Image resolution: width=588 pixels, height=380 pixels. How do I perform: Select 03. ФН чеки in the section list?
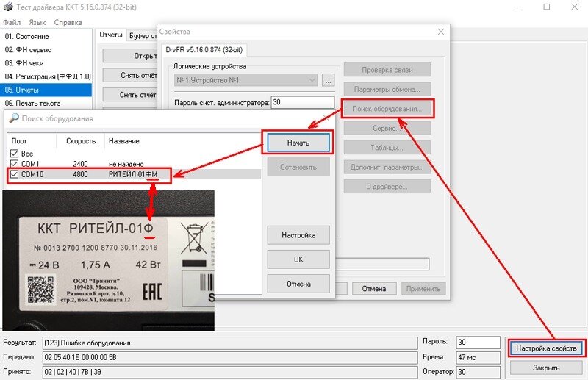coord(24,63)
